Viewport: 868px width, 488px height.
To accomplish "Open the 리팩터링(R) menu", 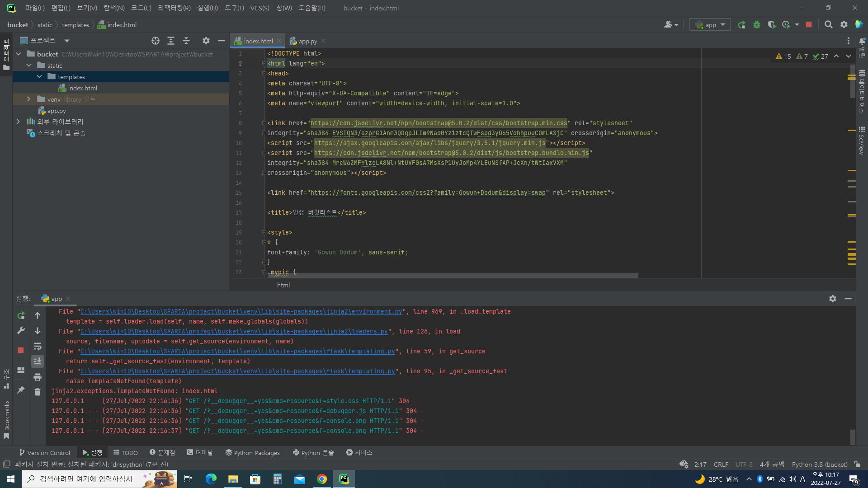I will coord(174,8).
